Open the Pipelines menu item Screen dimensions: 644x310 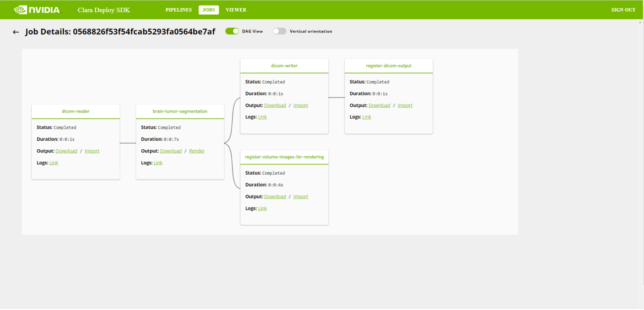[x=178, y=10]
